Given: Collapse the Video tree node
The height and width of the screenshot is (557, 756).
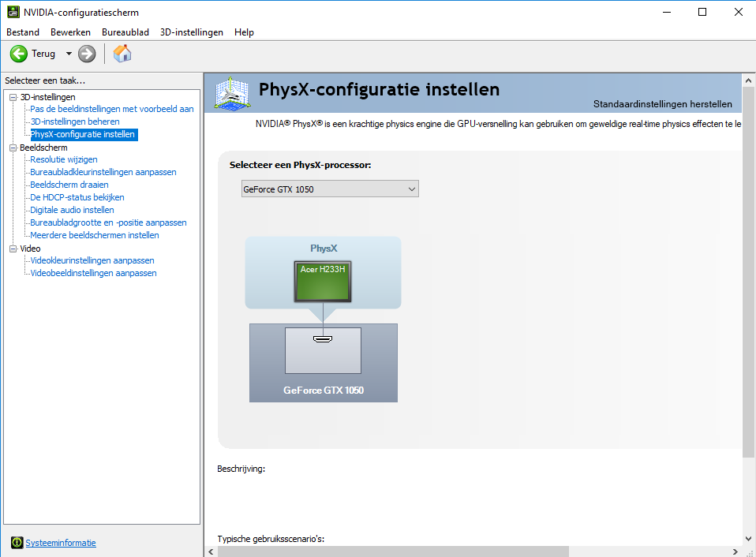Looking at the screenshot, I should pos(13,249).
